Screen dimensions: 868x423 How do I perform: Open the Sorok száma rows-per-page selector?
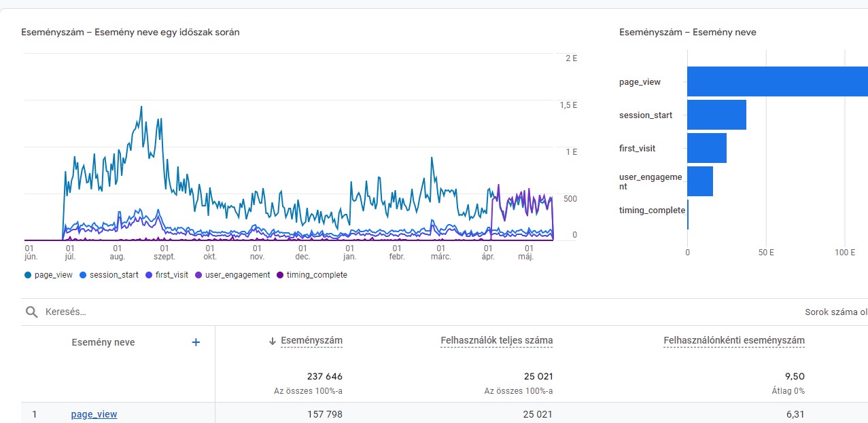[x=836, y=312]
